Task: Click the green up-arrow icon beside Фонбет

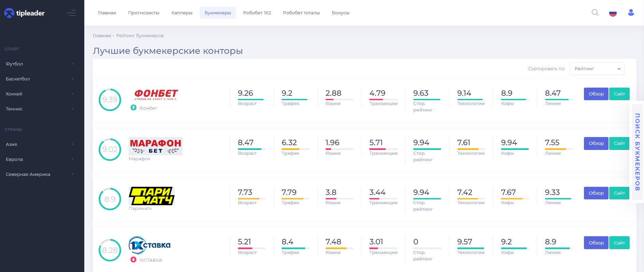Action: 133,108
